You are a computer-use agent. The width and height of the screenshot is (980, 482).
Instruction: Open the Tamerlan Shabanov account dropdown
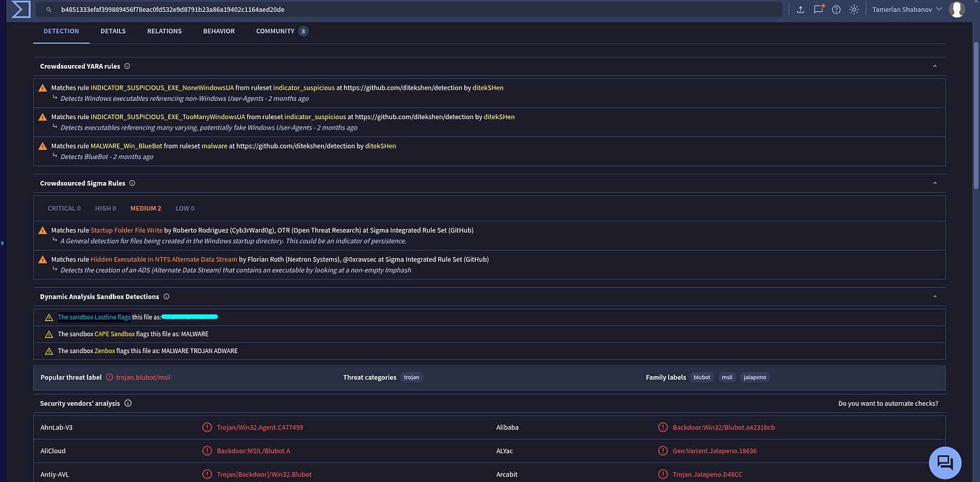908,10
